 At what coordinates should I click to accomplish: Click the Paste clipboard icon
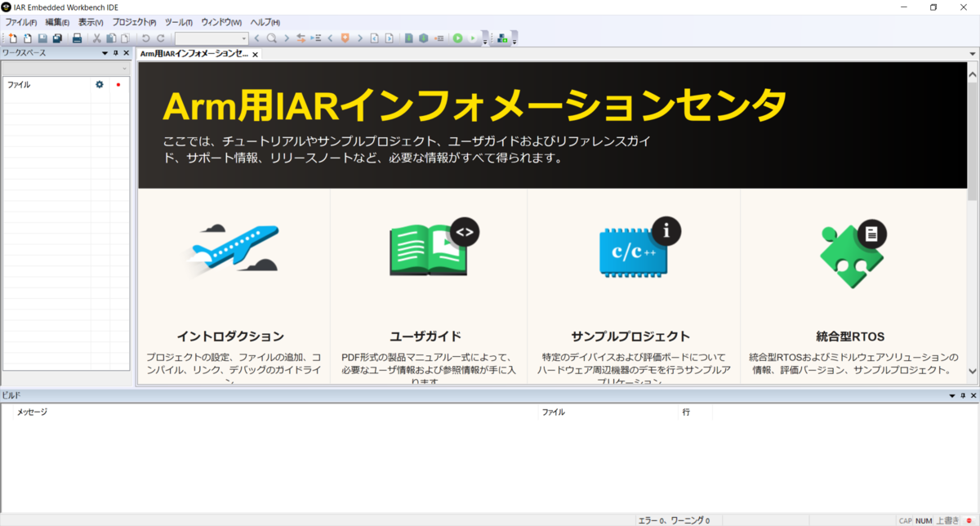(125, 38)
